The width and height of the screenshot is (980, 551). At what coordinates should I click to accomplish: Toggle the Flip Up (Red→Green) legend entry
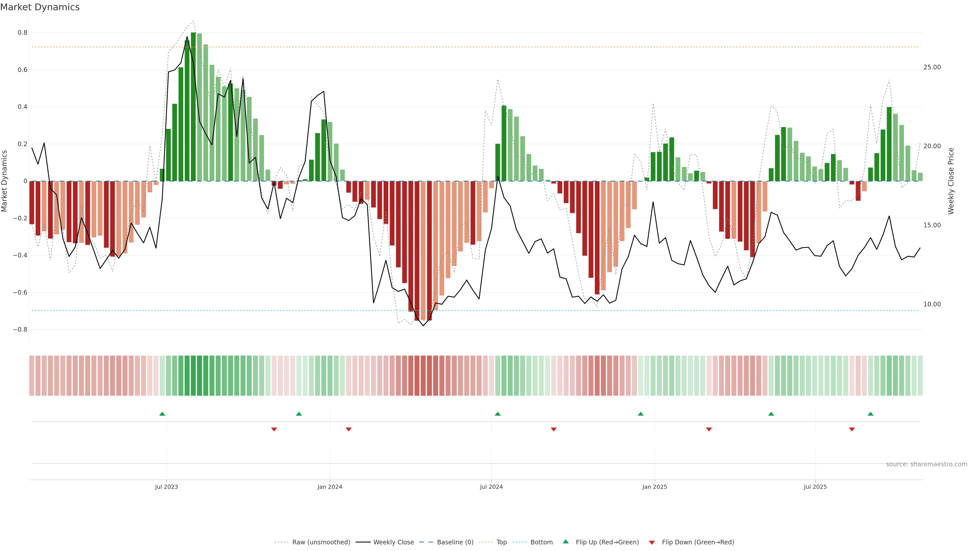pos(607,542)
